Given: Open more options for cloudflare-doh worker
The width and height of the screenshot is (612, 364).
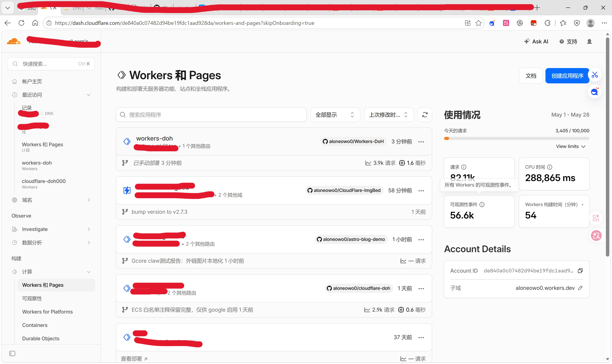Looking at the screenshot, I should 421,288.
